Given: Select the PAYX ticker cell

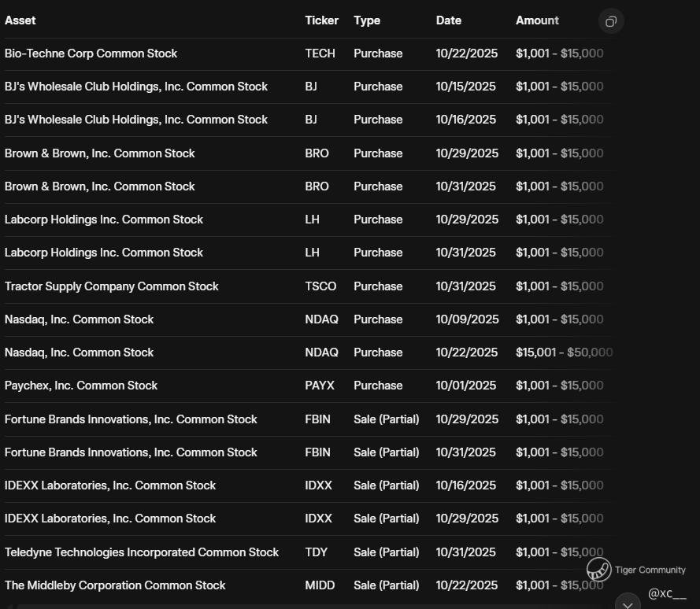Looking at the screenshot, I should point(320,386).
